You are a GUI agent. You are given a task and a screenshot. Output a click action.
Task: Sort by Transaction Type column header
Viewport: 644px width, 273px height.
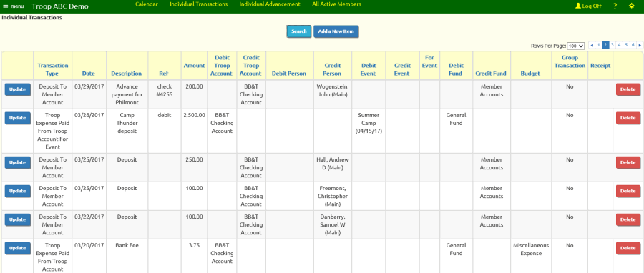[x=52, y=70]
